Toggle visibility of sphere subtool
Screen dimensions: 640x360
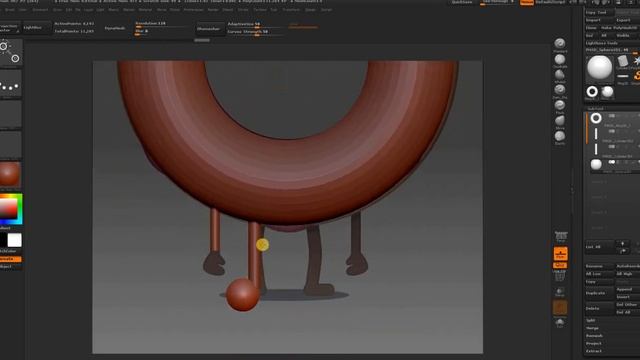[x=612, y=162]
